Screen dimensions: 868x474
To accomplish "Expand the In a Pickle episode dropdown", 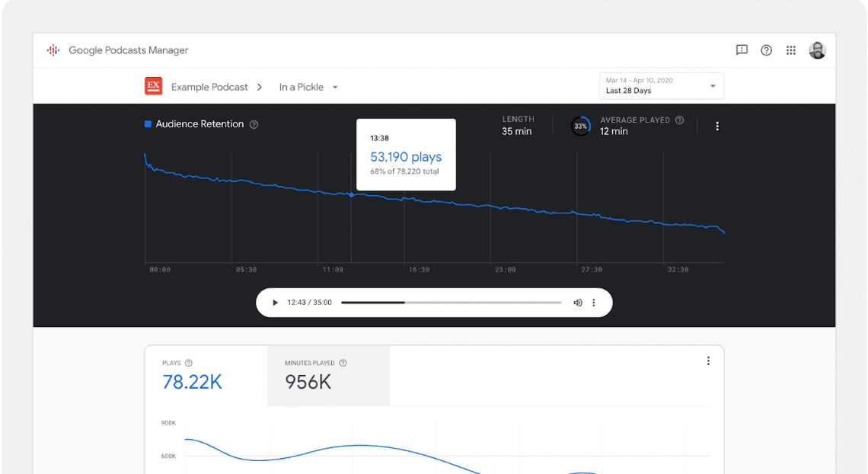I will (x=308, y=87).
